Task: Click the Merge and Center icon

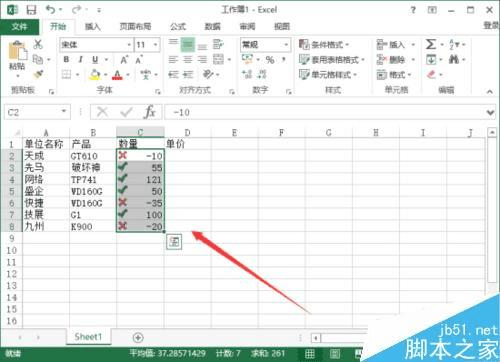Action: pyautogui.click(x=218, y=60)
